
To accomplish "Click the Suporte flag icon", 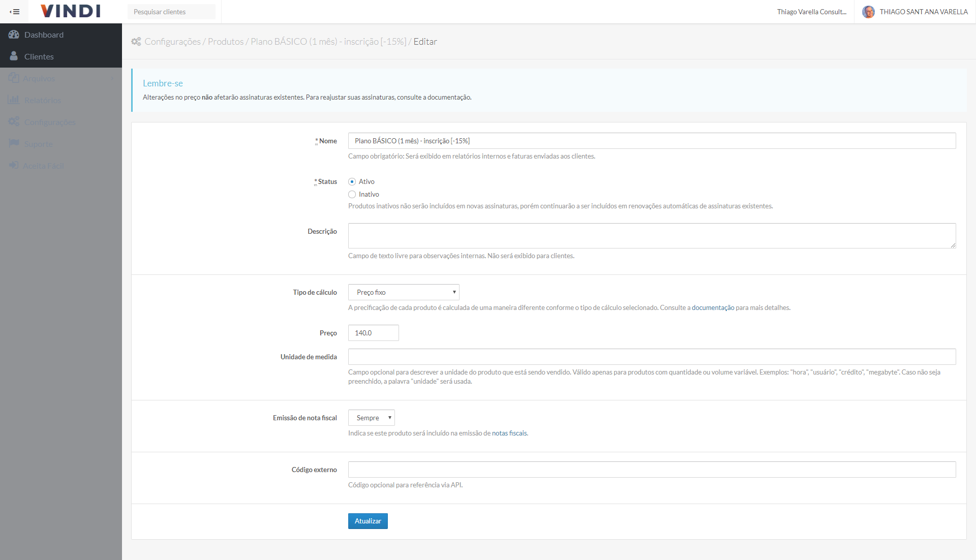I will [14, 144].
